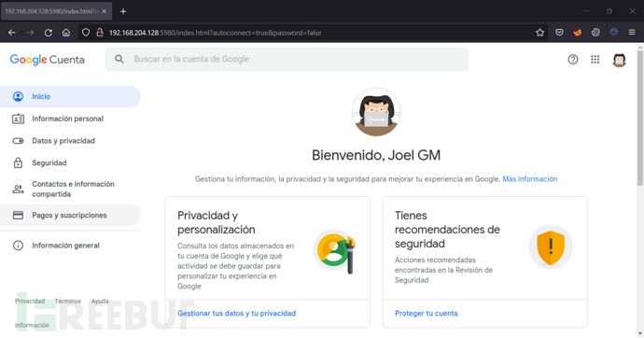Open the Google apps grid icon
Image resolution: width=644 pixels, height=338 pixels.
(595, 60)
